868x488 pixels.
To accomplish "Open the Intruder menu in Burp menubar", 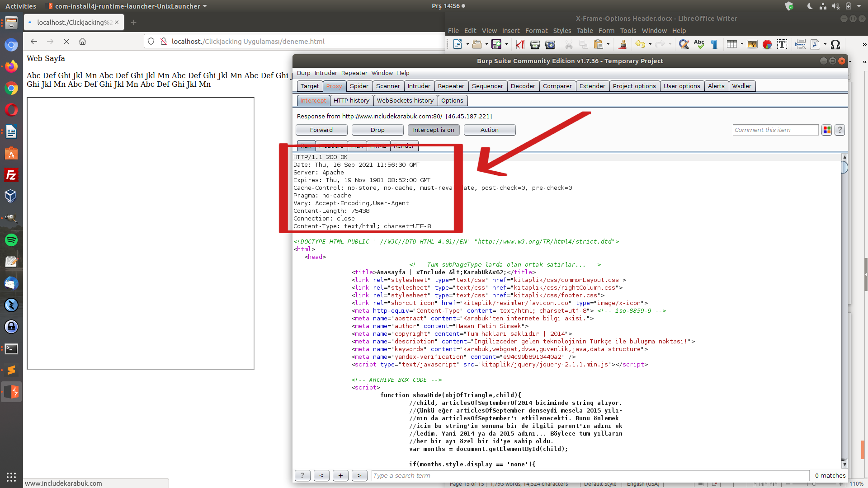I will point(326,73).
